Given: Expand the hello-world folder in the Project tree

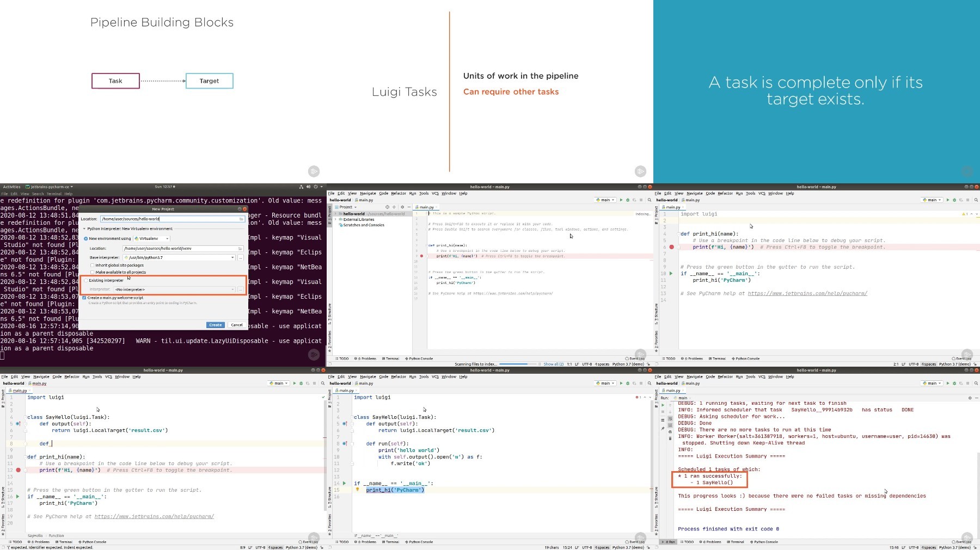Looking at the screenshot, I should 336,214.
